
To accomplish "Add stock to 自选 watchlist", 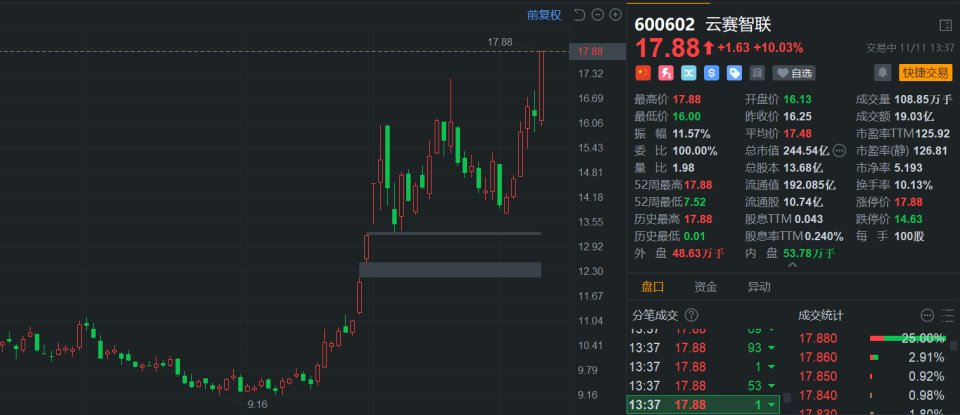I will point(794,73).
